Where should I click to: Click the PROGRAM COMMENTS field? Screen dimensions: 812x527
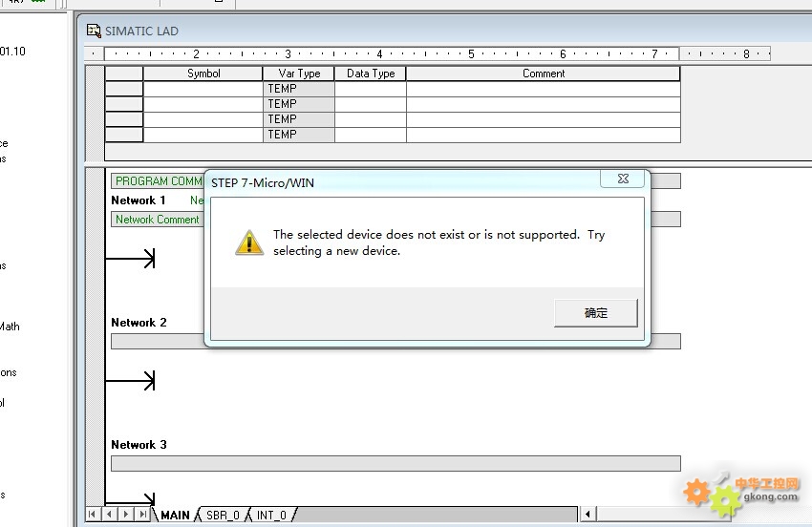coord(158,181)
